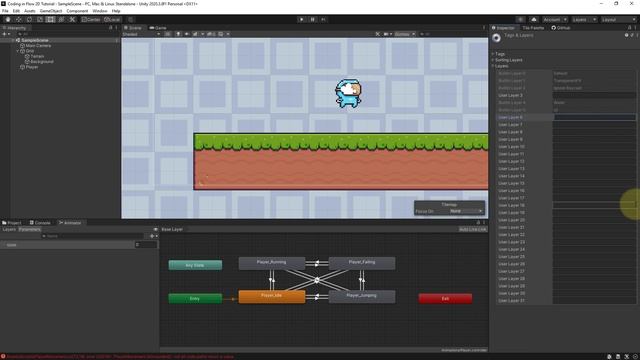Open the GameObject menu

pos(51,11)
